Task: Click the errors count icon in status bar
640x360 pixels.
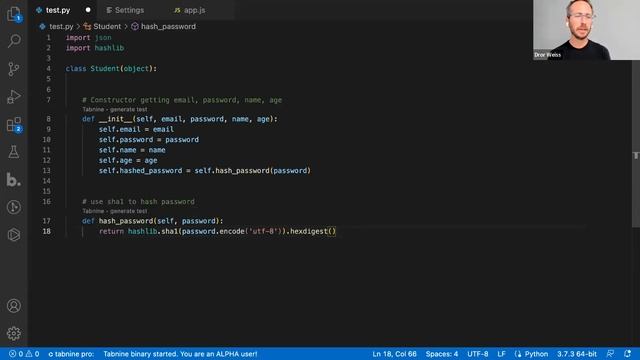Action: [16, 354]
